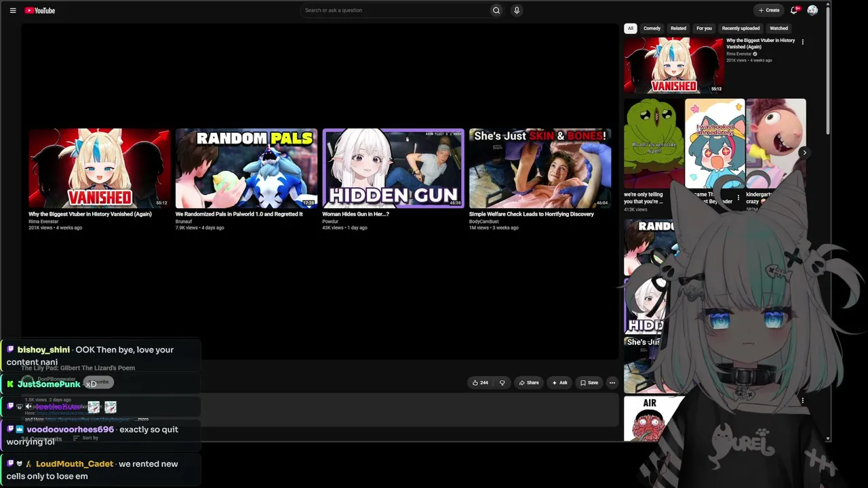
Task: Click the search magnifier button
Action: coord(496,10)
